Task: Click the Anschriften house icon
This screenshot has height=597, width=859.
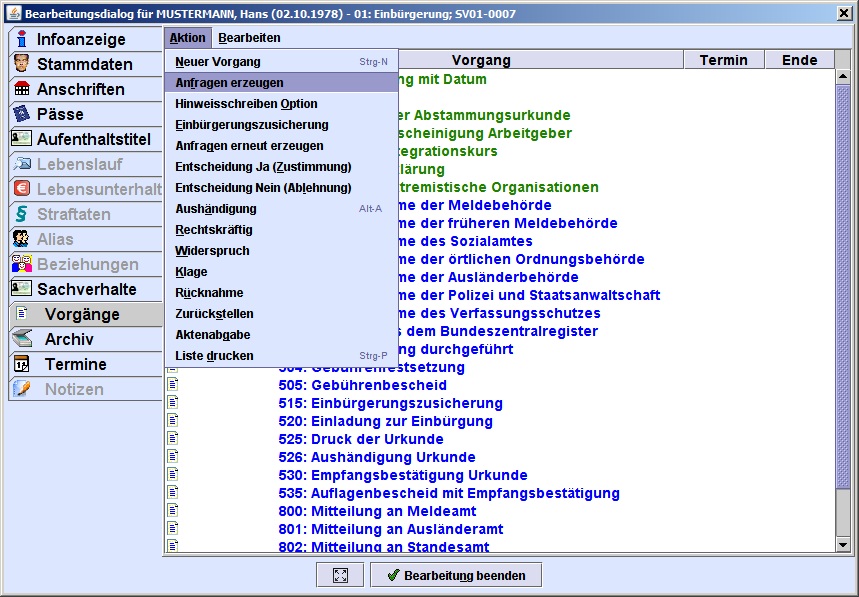Action: point(21,89)
